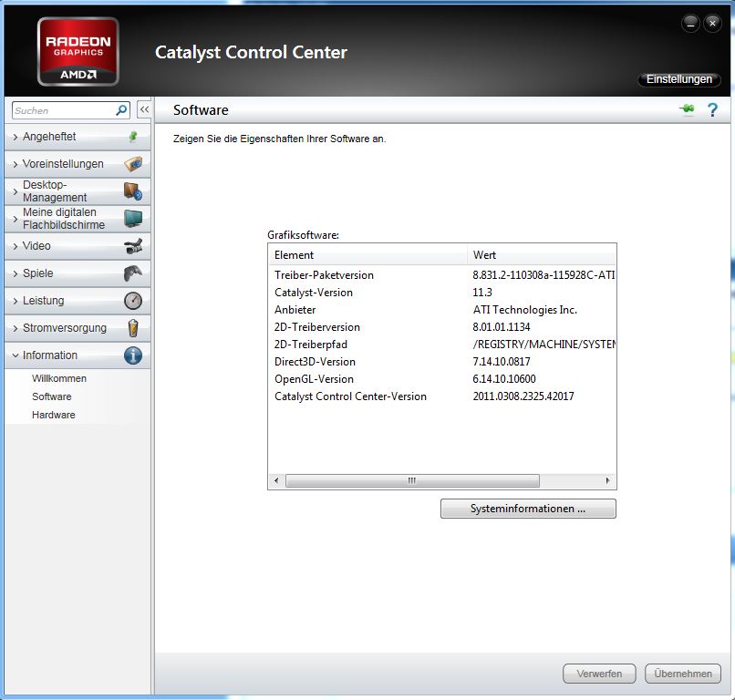This screenshot has width=735, height=700.
Task: Click the Element column header
Action: (x=367, y=255)
